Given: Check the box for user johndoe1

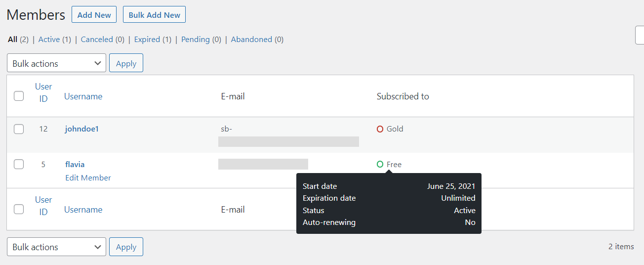Looking at the screenshot, I should 19,129.
